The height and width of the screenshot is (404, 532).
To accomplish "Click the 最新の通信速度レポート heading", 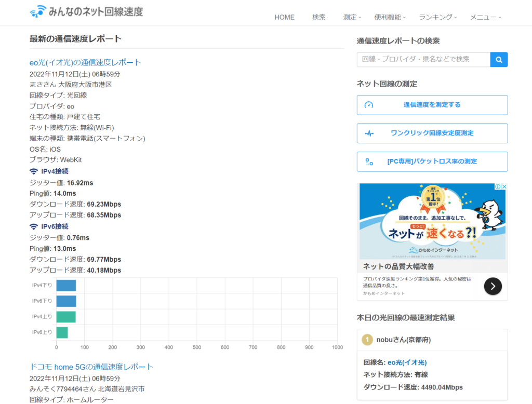I will point(75,39).
